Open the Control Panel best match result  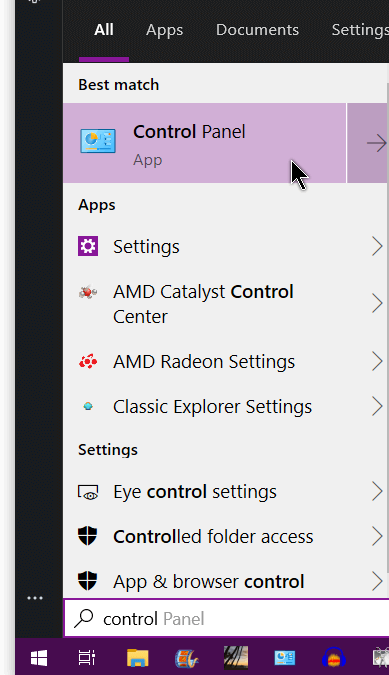(x=204, y=143)
